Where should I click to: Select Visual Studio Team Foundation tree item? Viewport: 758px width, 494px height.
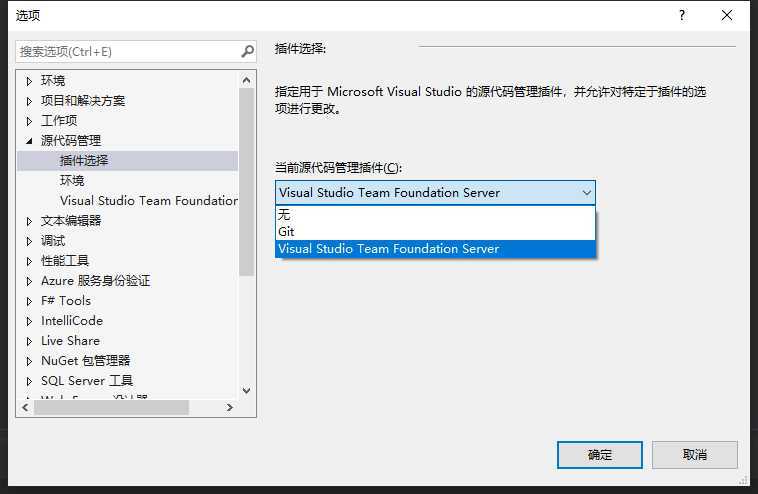(149, 201)
